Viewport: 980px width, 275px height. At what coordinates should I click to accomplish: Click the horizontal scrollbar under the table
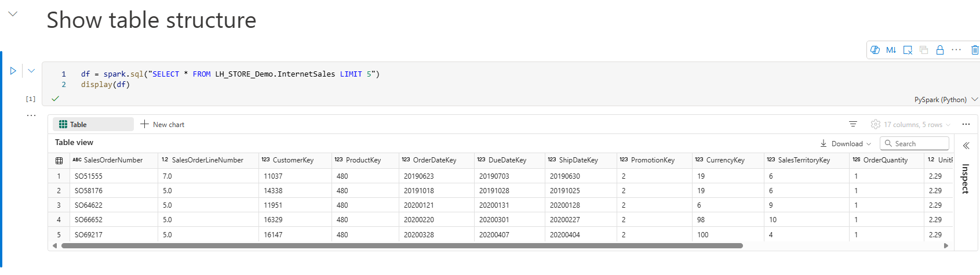click(x=402, y=245)
